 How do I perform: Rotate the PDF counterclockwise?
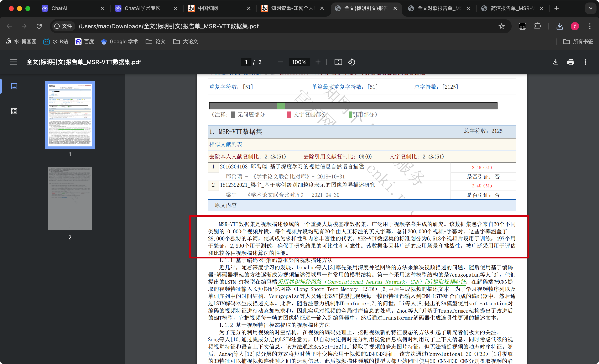tap(351, 62)
